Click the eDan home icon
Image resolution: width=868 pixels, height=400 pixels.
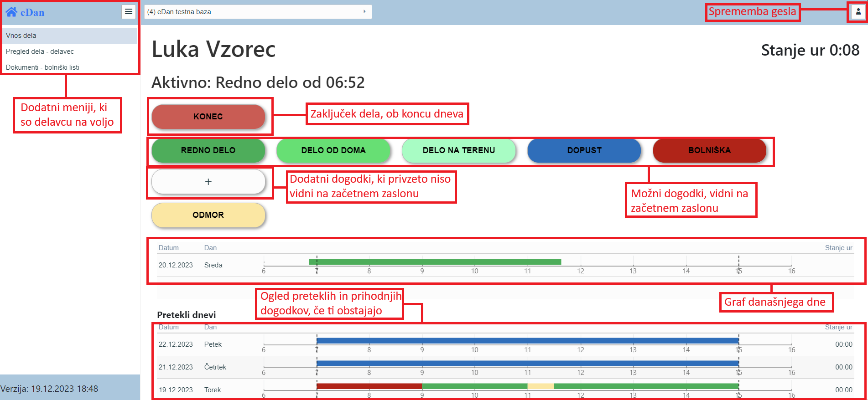11,12
